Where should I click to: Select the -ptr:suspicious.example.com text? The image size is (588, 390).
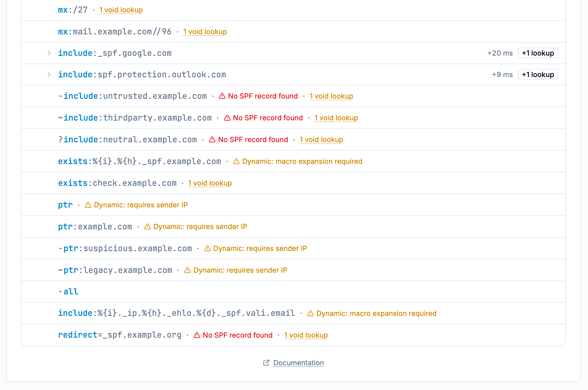(x=125, y=248)
